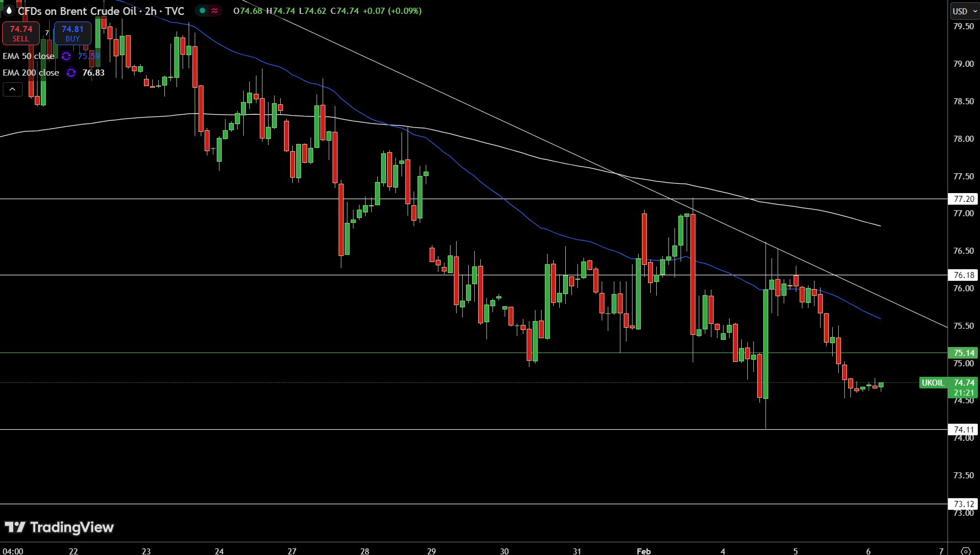Click the 77.20 horizontal line price label
This screenshot has width=980, height=555.
point(963,199)
